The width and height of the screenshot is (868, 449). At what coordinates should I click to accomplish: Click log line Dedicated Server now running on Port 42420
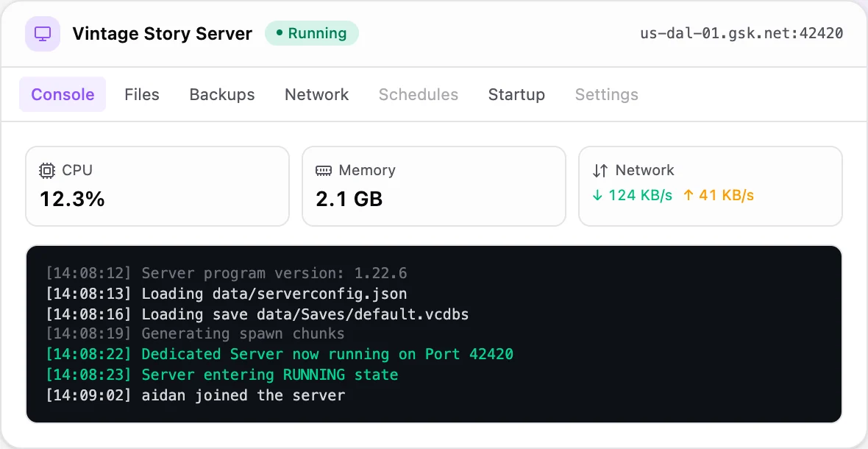tap(280, 354)
